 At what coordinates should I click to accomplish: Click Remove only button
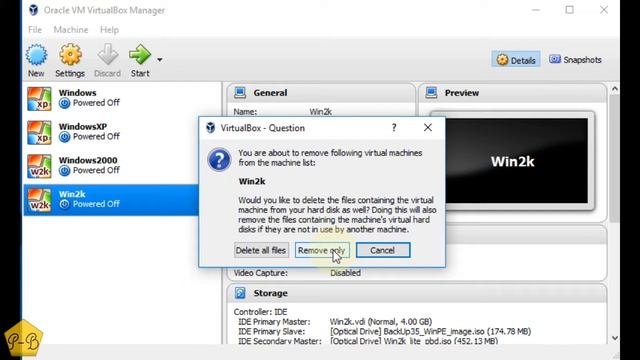[322, 250]
